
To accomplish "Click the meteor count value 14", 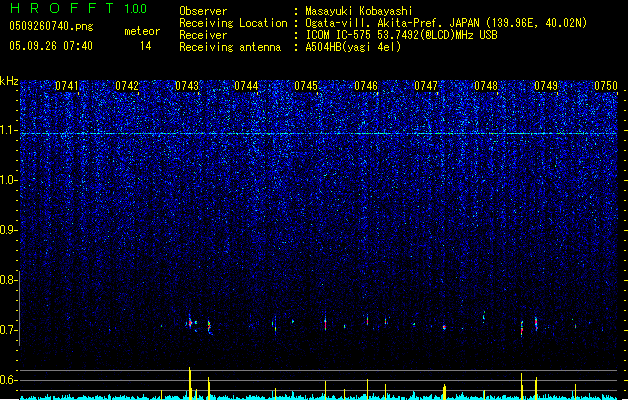I will click(146, 46).
